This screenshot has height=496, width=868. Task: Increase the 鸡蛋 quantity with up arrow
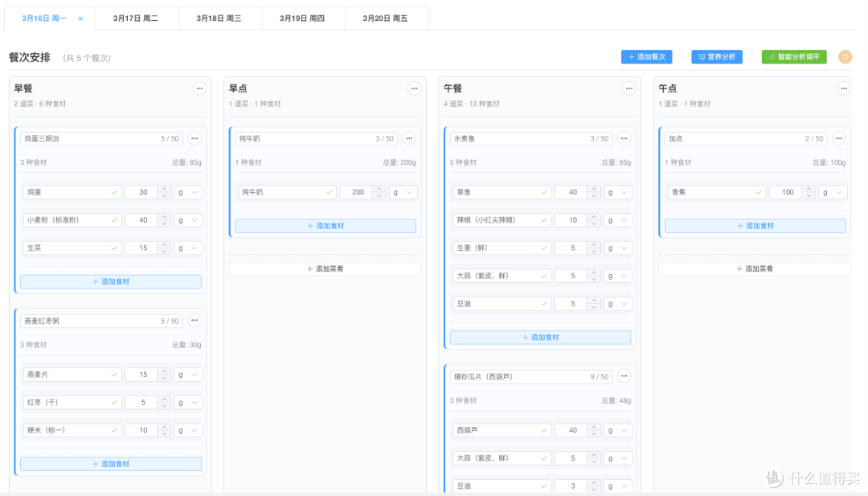tap(164, 189)
